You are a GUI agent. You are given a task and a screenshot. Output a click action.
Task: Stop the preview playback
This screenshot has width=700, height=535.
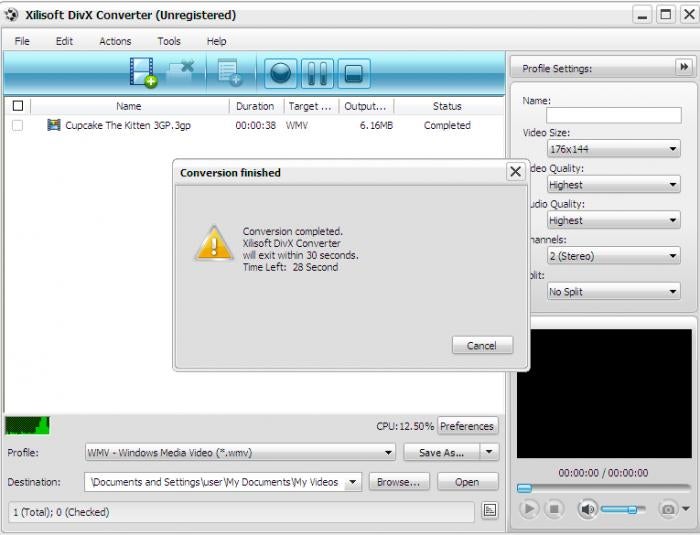pos(554,509)
